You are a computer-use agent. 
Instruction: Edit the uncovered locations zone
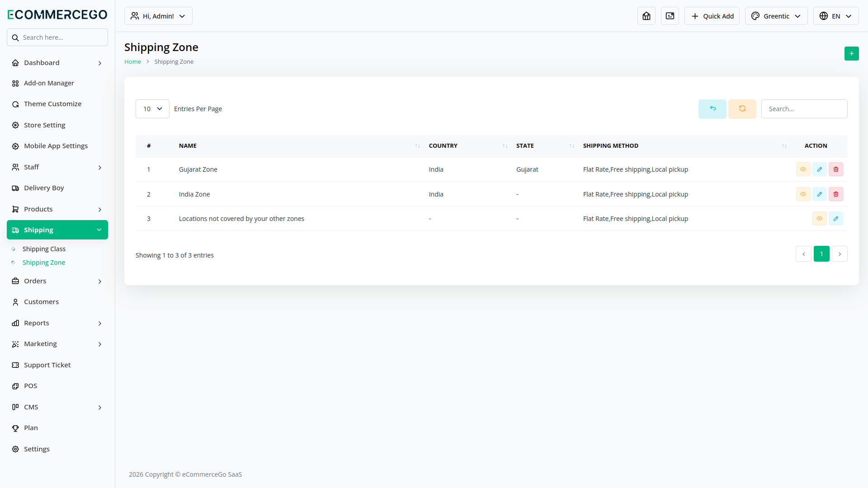835,219
